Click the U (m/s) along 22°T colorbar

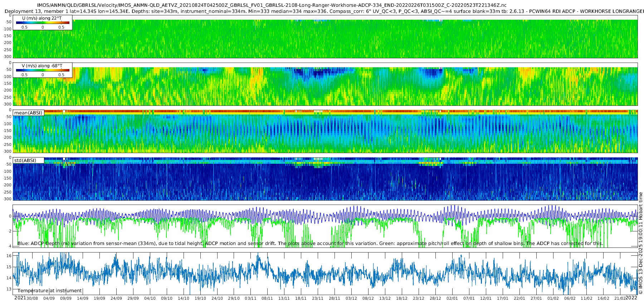(x=43, y=23)
